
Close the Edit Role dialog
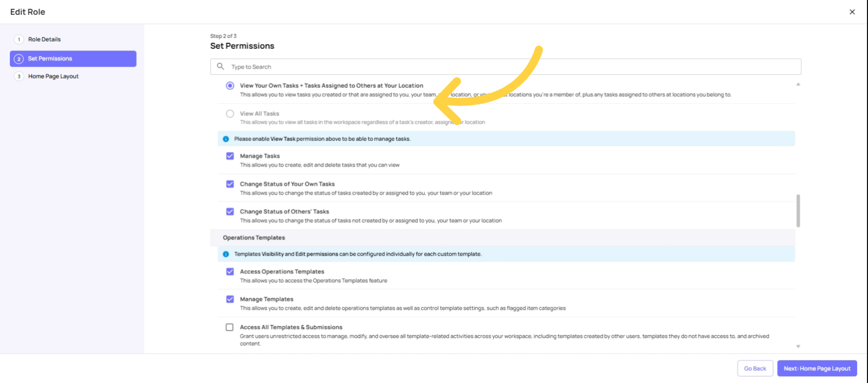(852, 12)
